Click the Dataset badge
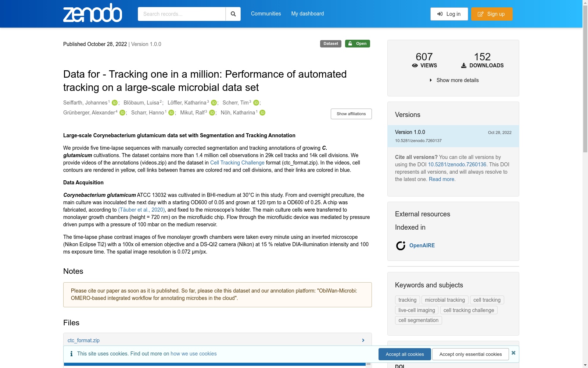Viewport: 588px width, 368px height. [x=331, y=43]
